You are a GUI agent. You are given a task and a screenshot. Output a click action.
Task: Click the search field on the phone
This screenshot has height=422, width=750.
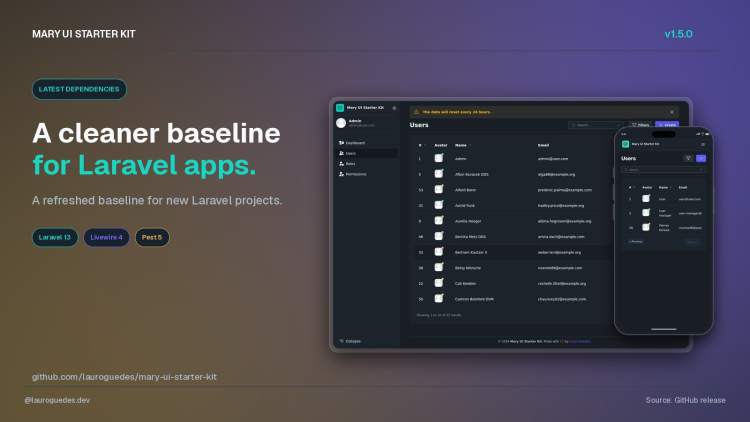[x=663, y=170]
